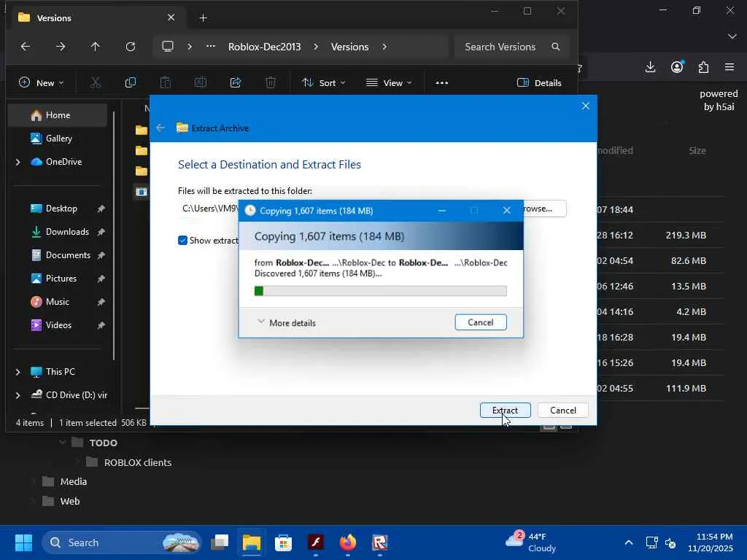Toggle Show extracted files checkbox
This screenshot has width=747, height=560.
click(182, 241)
